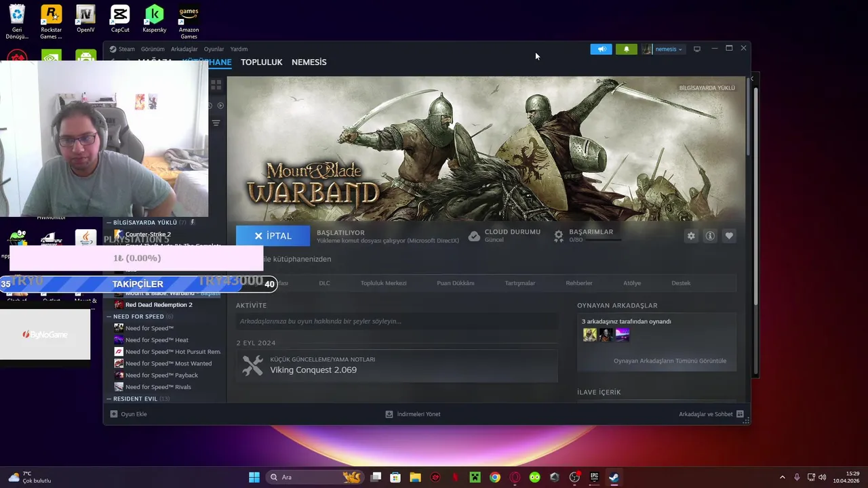868x488 pixels.
Task: Open Minecraft from taskbar
Action: point(475,477)
